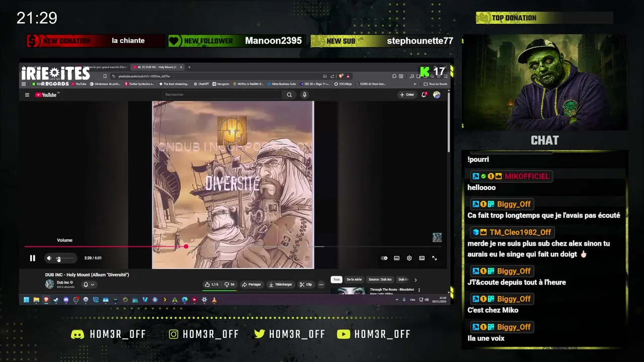
Task: Open Steam from the taskbar
Action: point(56,300)
